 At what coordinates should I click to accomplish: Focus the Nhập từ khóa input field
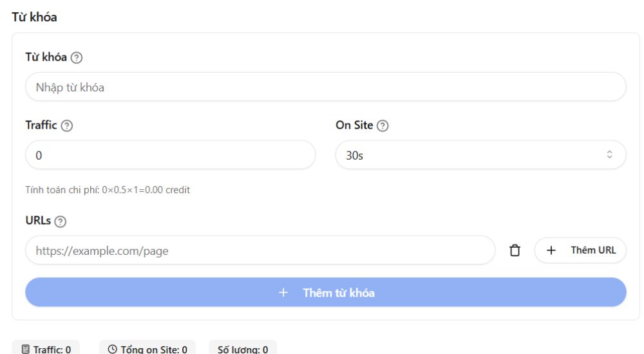326,87
